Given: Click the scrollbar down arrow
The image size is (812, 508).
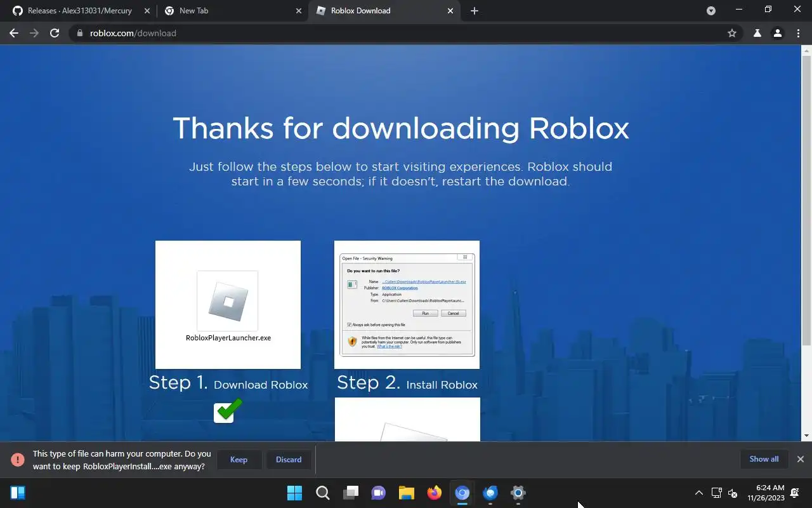Looking at the screenshot, I should (806, 436).
